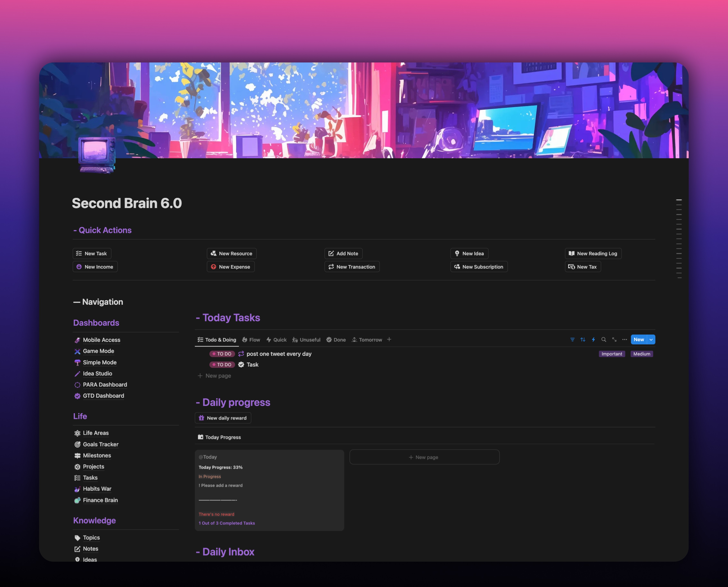
Task: Click the Add Note button
Action: tap(343, 253)
